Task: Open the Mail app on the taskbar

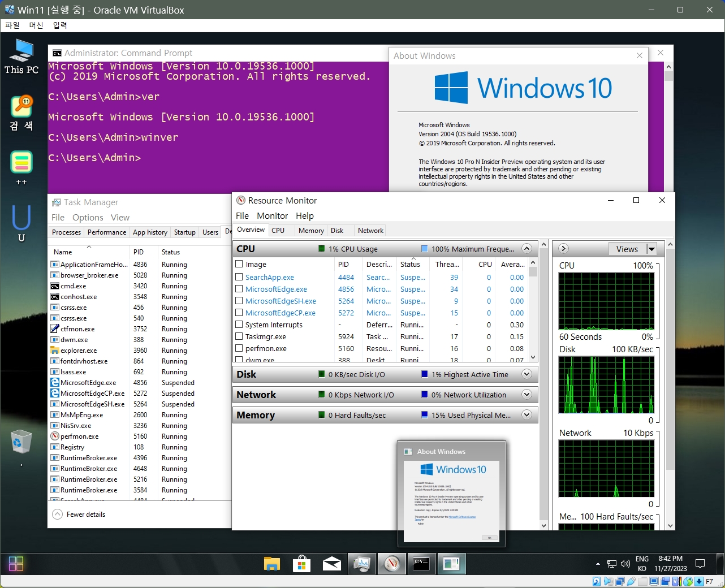Action: tap(332, 563)
